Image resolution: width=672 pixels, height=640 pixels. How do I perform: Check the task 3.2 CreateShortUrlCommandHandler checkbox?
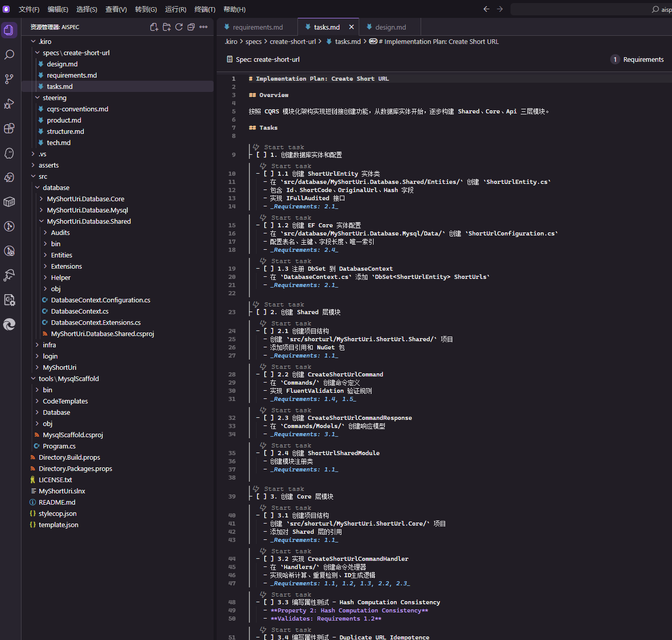269,559
